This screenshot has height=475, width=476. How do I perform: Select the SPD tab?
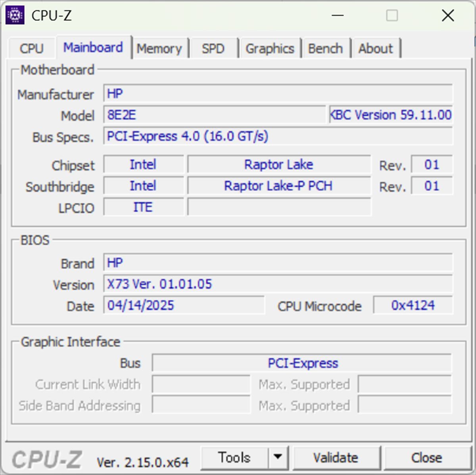[x=213, y=48]
